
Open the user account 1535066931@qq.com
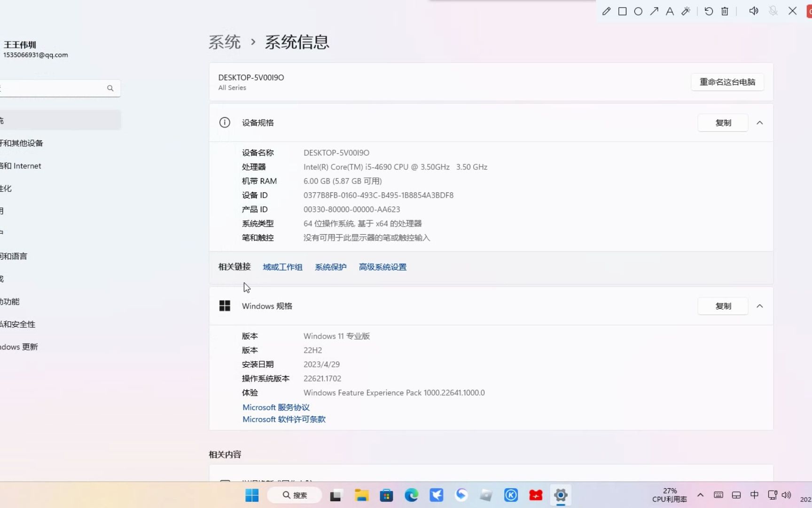point(36,55)
